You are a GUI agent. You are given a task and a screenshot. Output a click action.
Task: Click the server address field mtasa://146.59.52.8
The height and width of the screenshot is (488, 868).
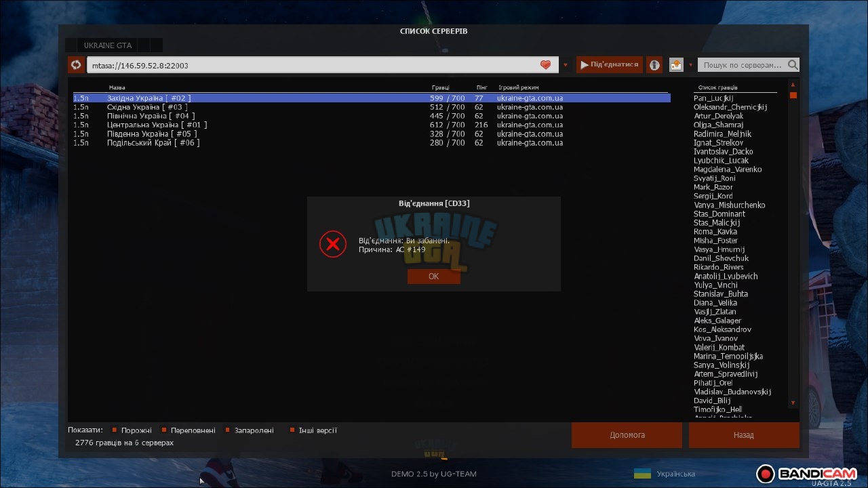[323, 65]
